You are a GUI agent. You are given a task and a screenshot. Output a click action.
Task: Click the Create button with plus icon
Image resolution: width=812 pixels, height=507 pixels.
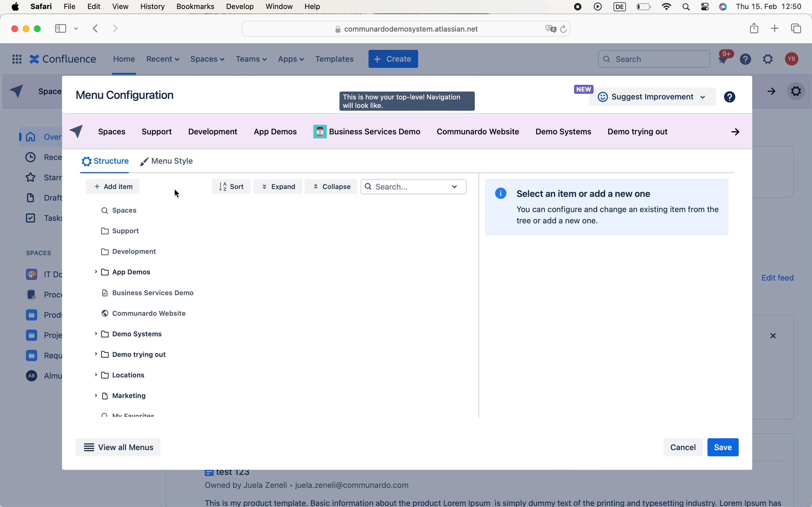click(393, 59)
